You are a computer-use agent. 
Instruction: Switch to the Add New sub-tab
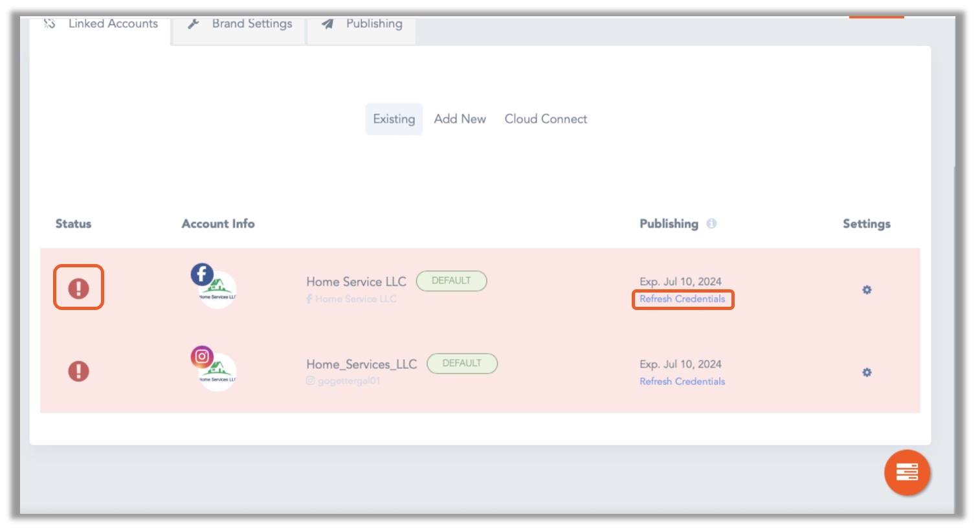(x=460, y=119)
